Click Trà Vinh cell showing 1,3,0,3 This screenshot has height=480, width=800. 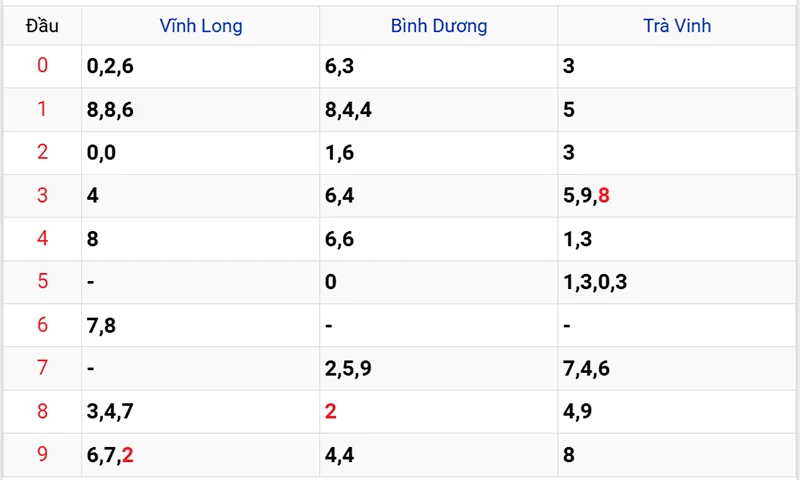pos(595,282)
